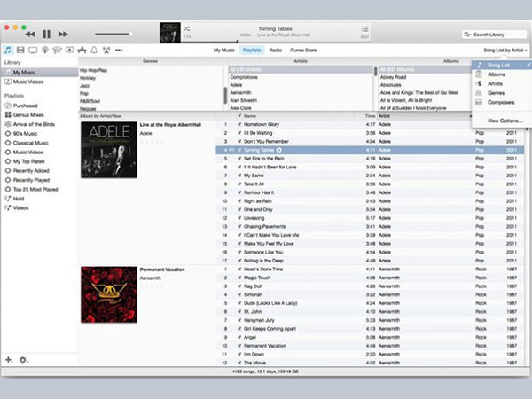
Task: Choose Composers in view menu
Action: click(501, 102)
